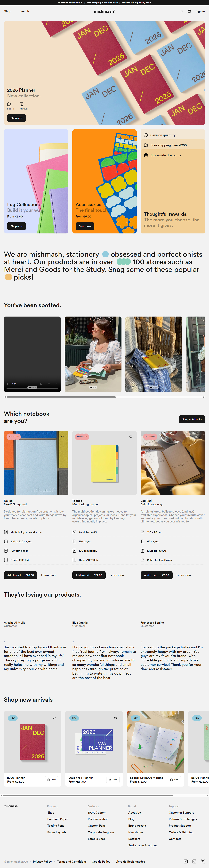Open the wishlist heart icon in header
This screenshot has height=868, width=209.
pos(182,11)
